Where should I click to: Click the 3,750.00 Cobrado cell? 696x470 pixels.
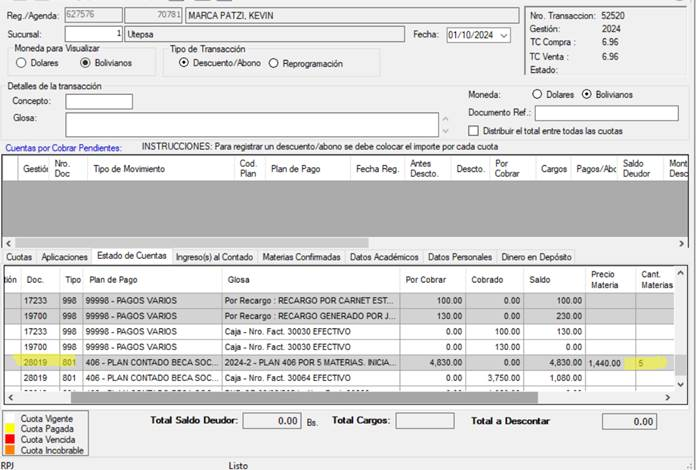click(x=495, y=378)
